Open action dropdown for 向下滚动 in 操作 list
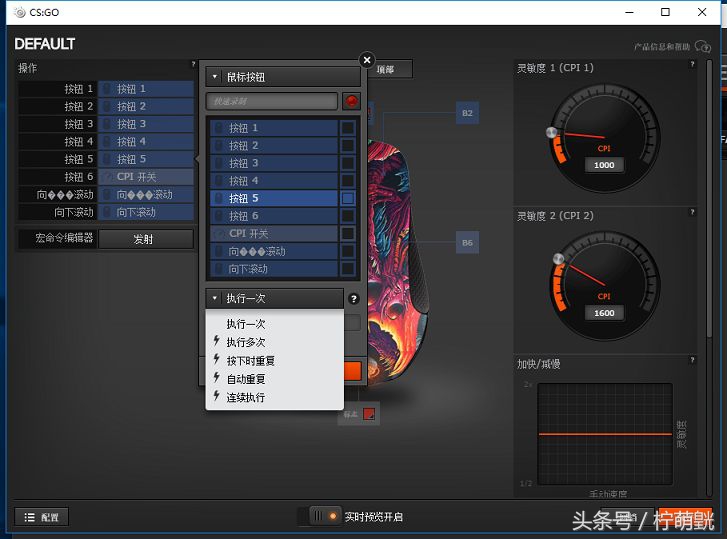This screenshot has height=539, width=727. click(146, 212)
